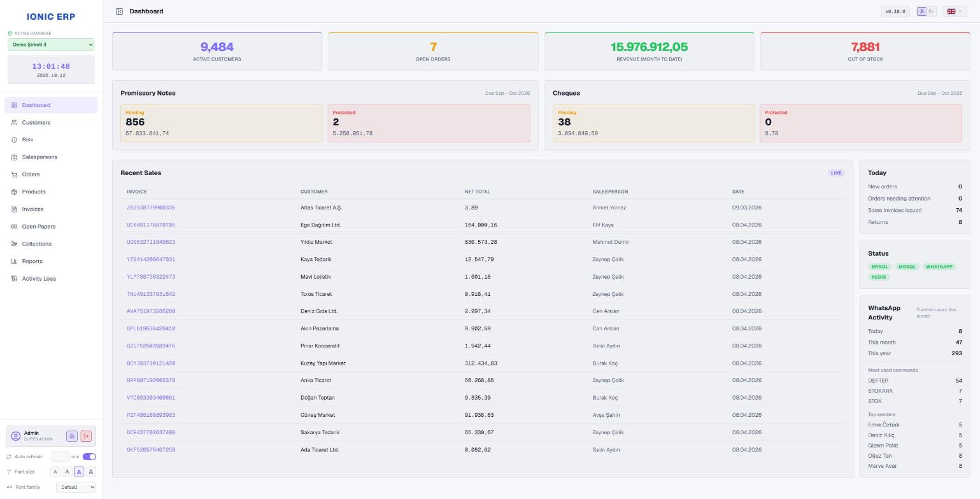Click the Auto refresh minutes field

60,456
